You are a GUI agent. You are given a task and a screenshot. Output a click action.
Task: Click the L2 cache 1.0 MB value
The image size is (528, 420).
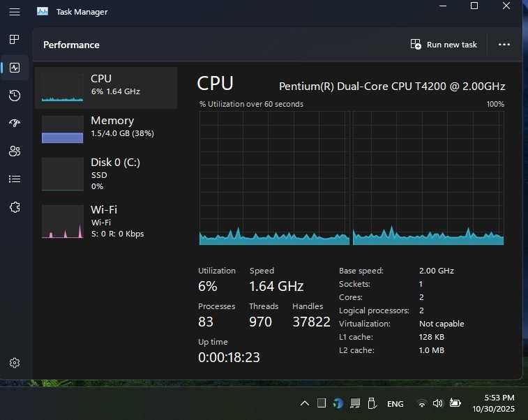coord(431,350)
